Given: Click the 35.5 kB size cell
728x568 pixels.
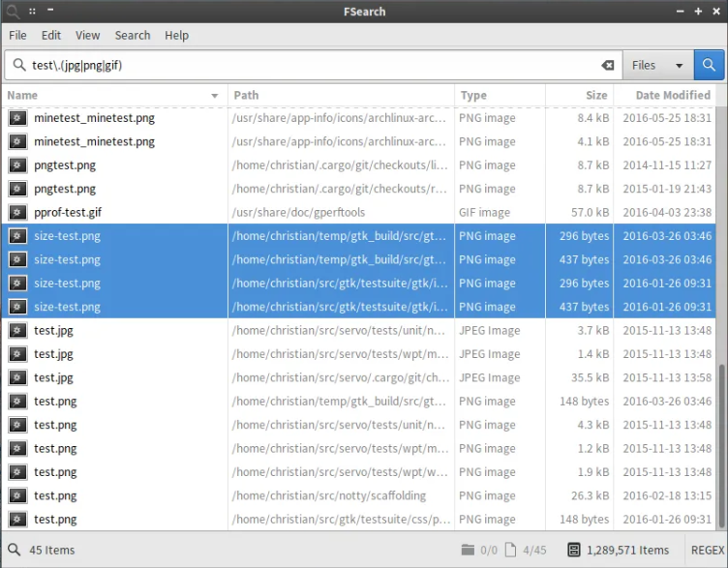Looking at the screenshot, I should coord(591,377).
